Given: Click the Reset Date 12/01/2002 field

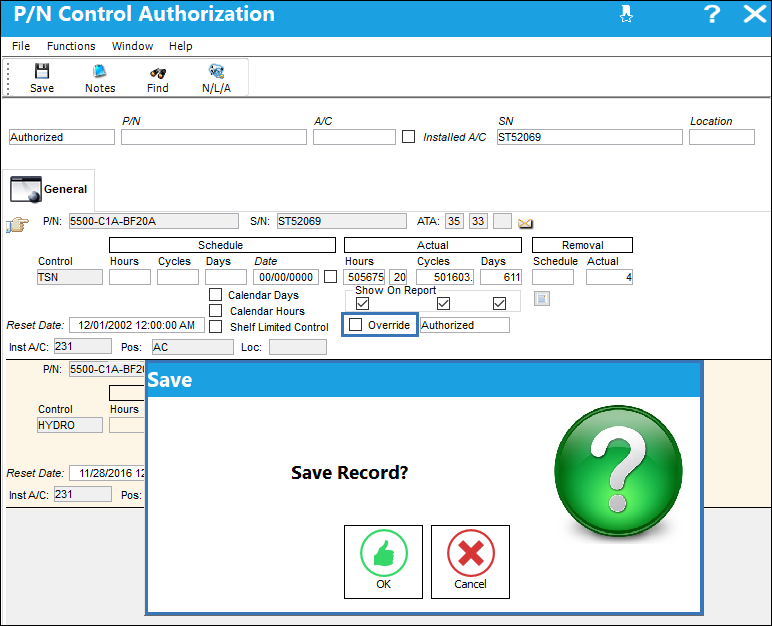Looking at the screenshot, I should coord(137,325).
